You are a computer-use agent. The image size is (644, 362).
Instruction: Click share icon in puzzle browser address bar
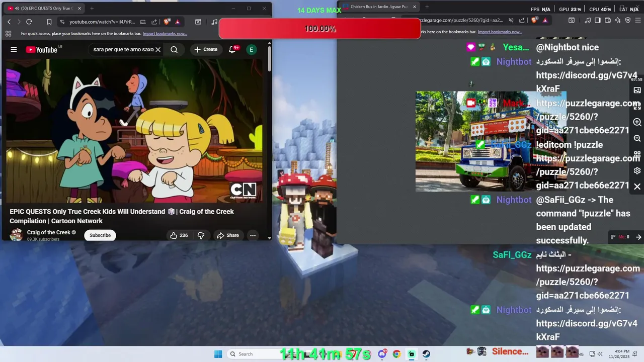point(522,20)
